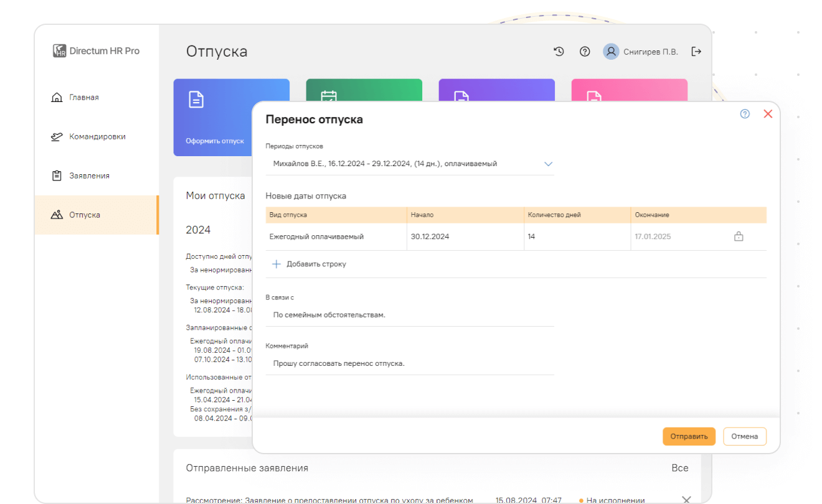Open the Периоды отпусков combo box field

click(410, 164)
